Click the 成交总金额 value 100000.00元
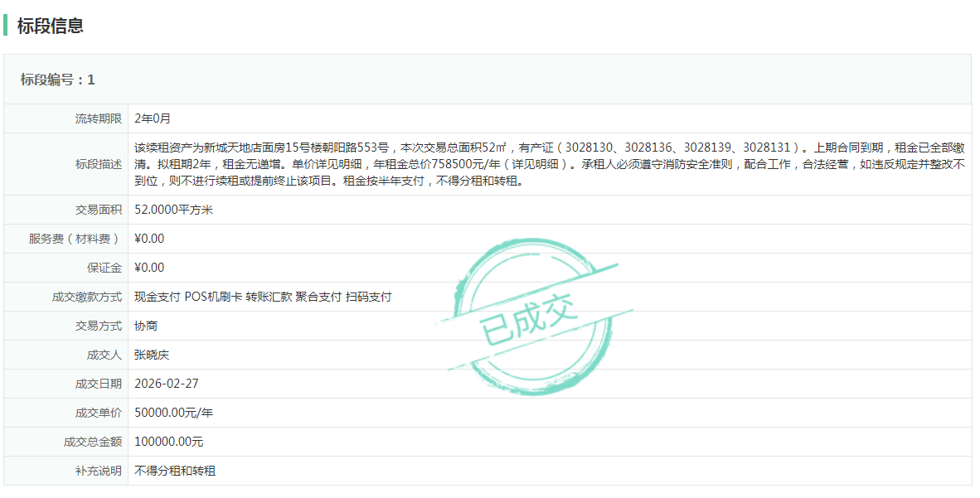The width and height of the screenshot is (980, 498). coord(168,442)
